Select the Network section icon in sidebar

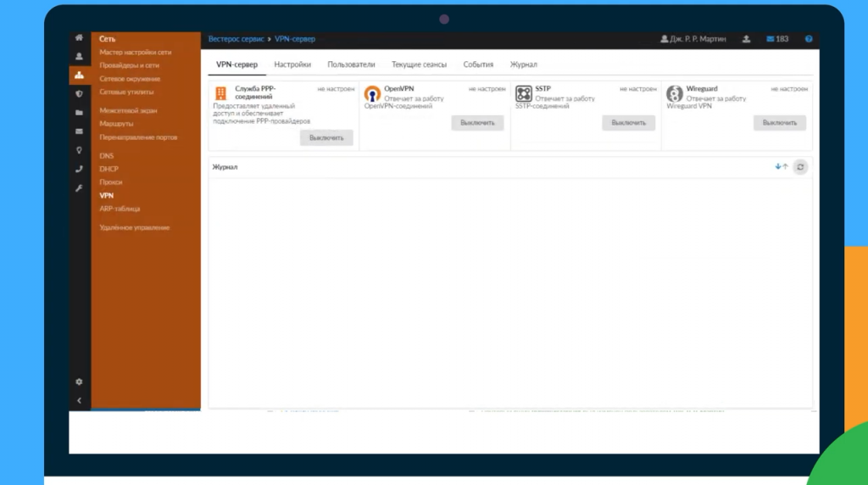pyautogui.click(x=79, y=75)
